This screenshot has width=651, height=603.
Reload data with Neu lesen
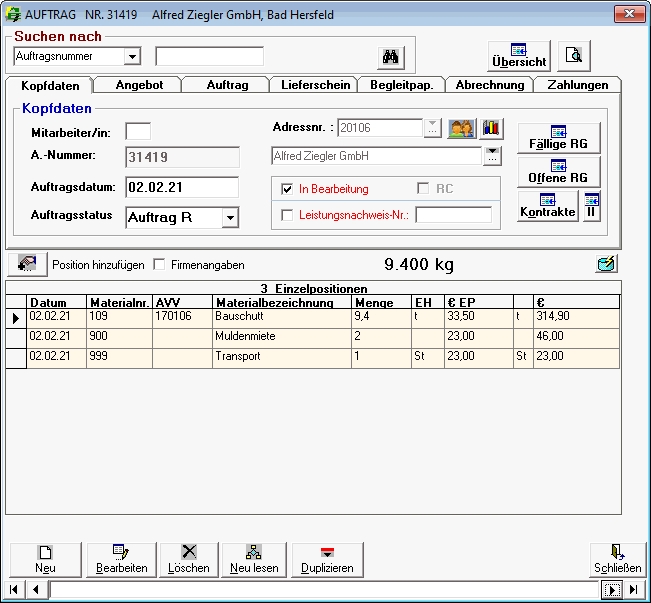tap(254, 560)
